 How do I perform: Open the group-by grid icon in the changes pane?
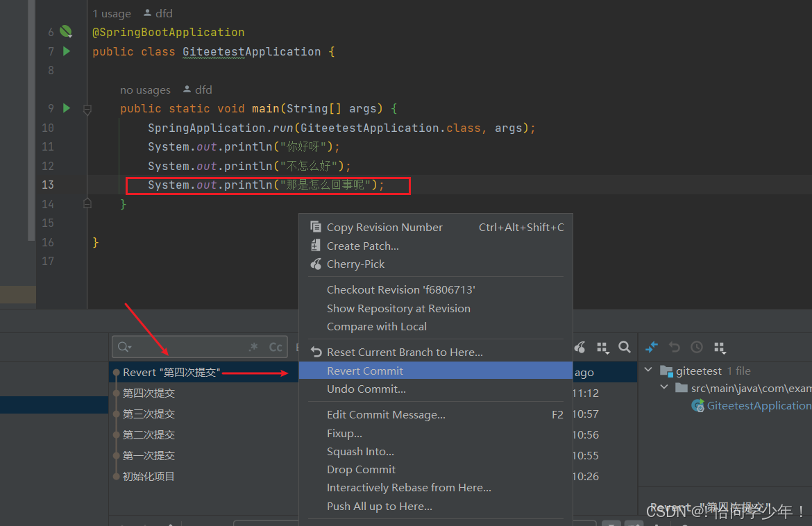click(720, 348)
